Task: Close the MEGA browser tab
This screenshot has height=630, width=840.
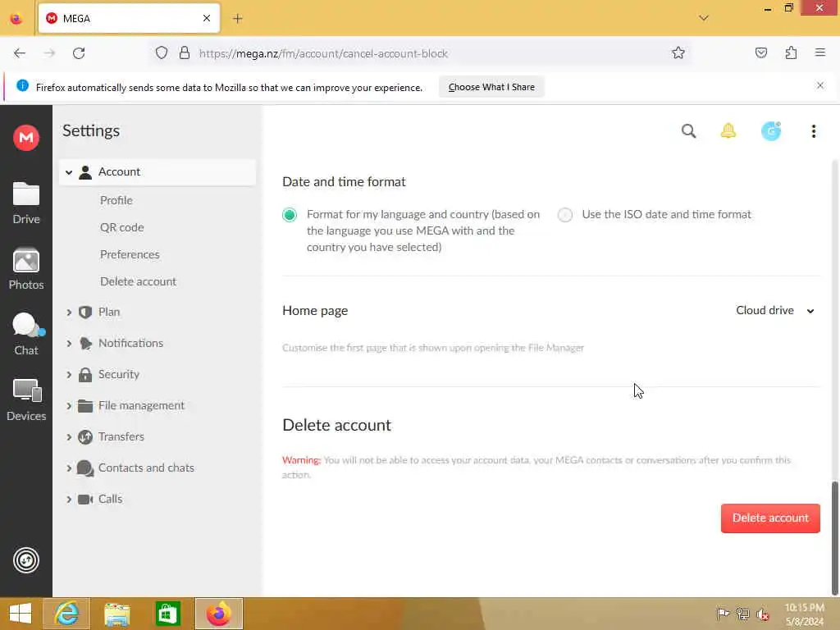Action: (x=207, y=19)
